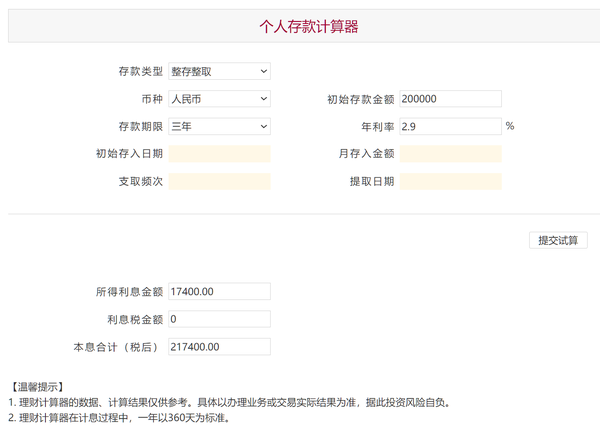Viewport: 600px width, 431px height.
Task: Open the 币种 dropdown showing 人民币
Action: point(219,99)
